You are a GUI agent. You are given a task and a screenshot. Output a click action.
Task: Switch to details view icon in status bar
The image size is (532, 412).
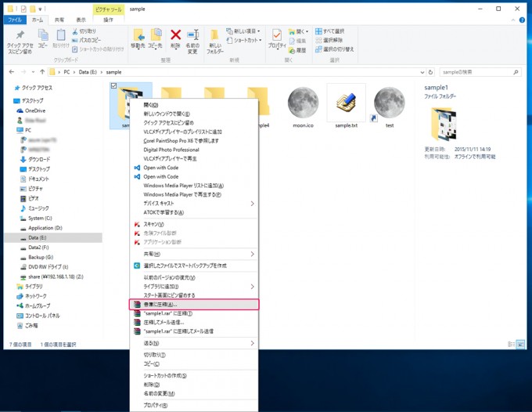pos(511,345)
